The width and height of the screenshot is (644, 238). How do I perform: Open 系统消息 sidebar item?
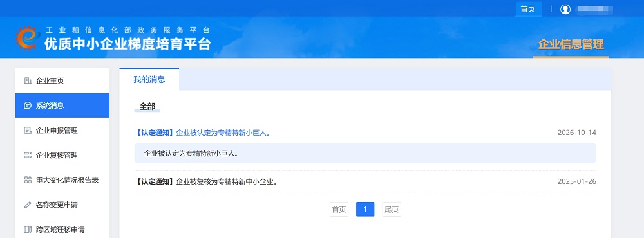[x=62, y=105]
